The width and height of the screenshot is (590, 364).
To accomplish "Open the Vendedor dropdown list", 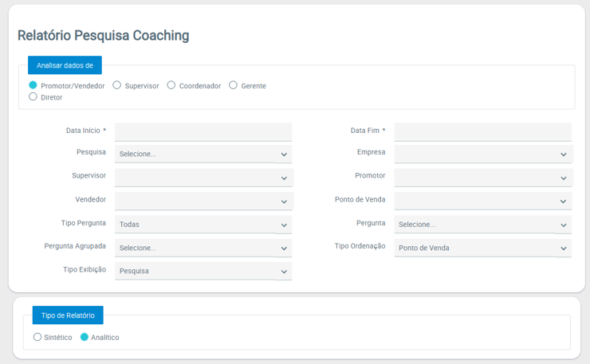I will point(203,201).
